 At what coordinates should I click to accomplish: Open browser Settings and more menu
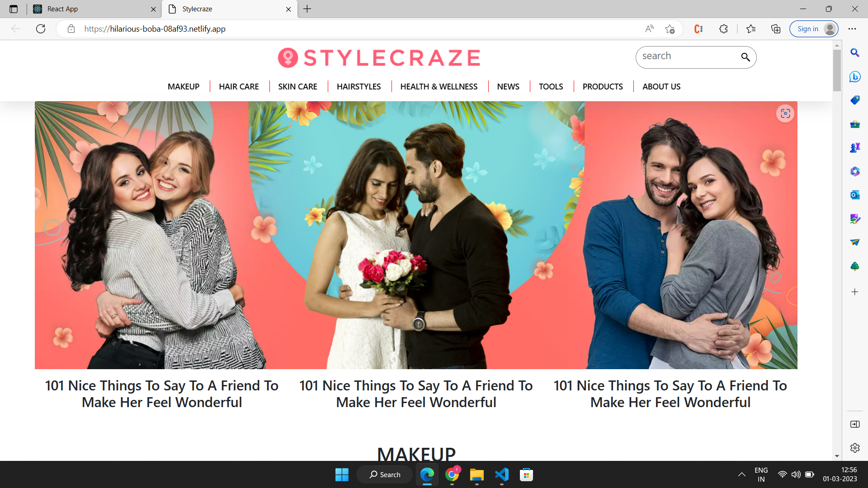click(x=852, y=29)
